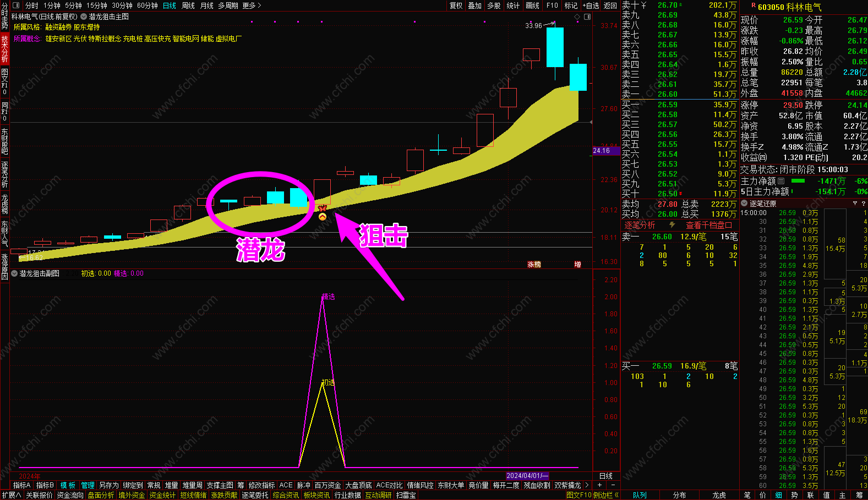
Task: Select the 日线 label beside the sub-chart
Action: click(606, 476)
